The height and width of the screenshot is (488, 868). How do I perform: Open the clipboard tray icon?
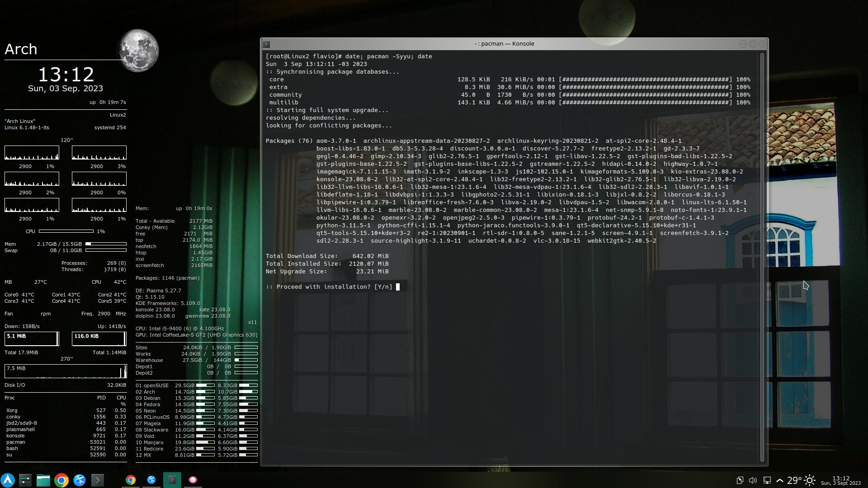740,480
